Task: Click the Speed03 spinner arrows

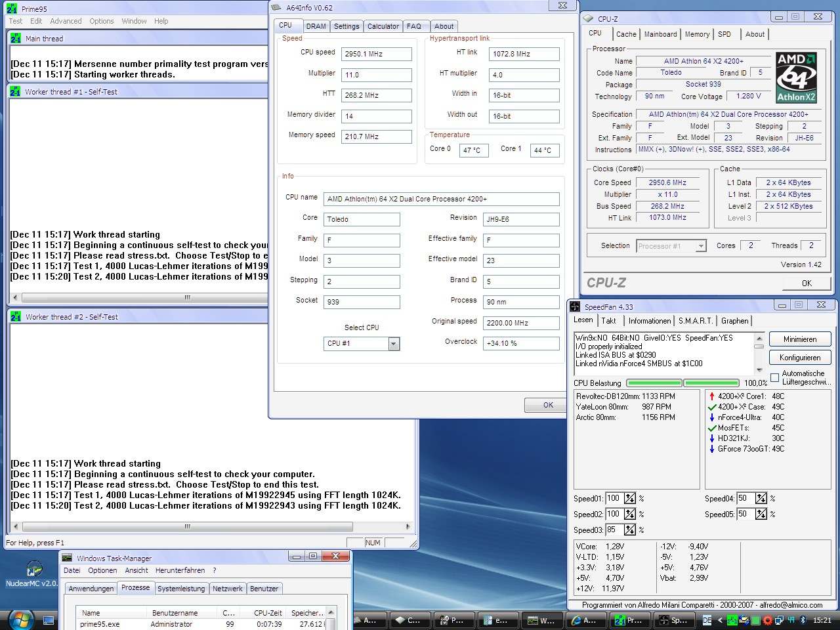Action: point(630,530)
